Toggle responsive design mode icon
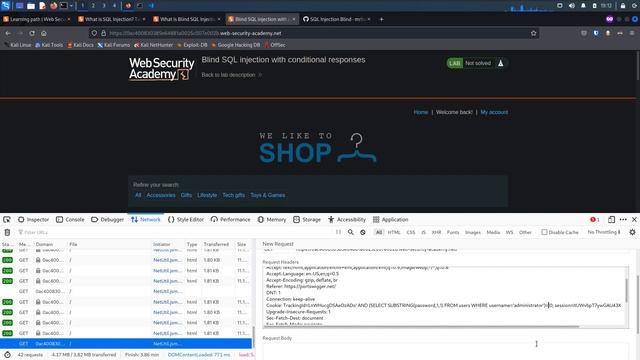 pyautogui.click(x=611, y=220)
